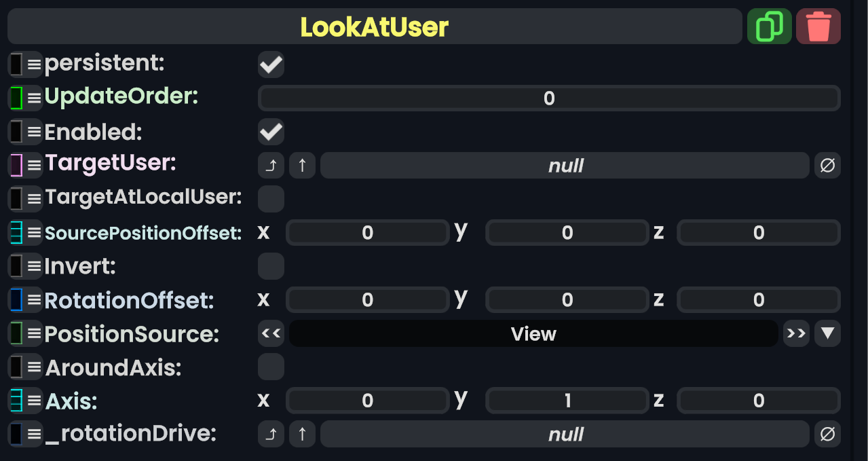Delete the LookAtUser component with the trash icon
The height and width of the screenshot is (461, 868).
click(818, 26)
